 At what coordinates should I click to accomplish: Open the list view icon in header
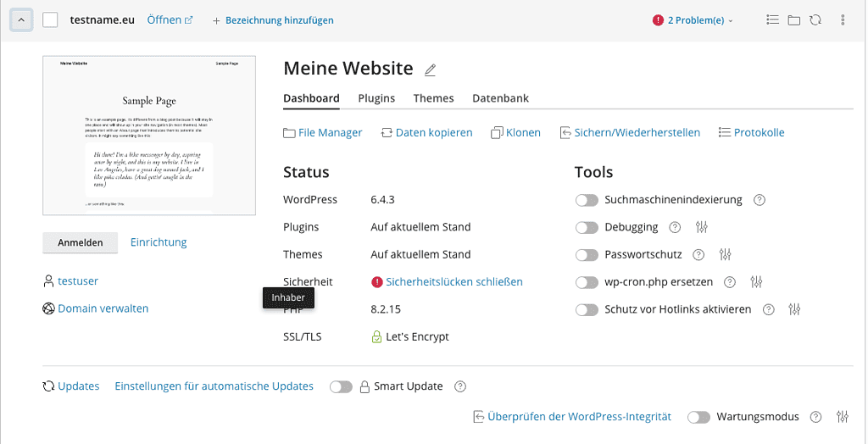pyautogui.click(x=772, y=19)
